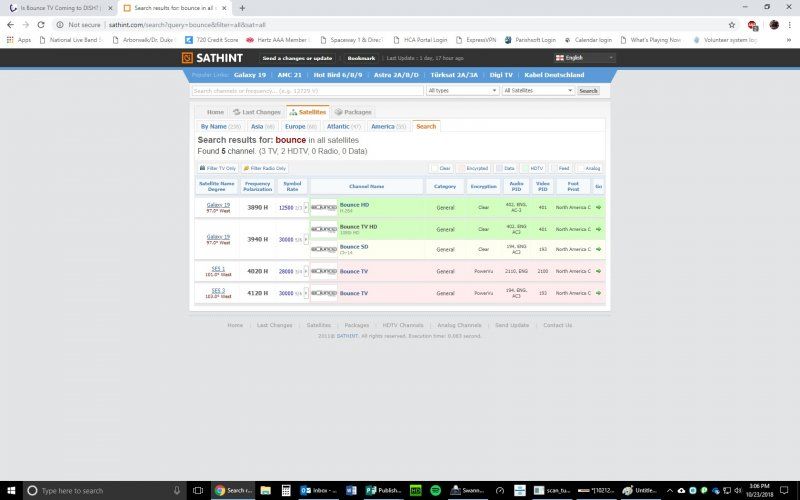Click the Data legend box
Screen dimensions: 800x500
click(x=505, y=168)
